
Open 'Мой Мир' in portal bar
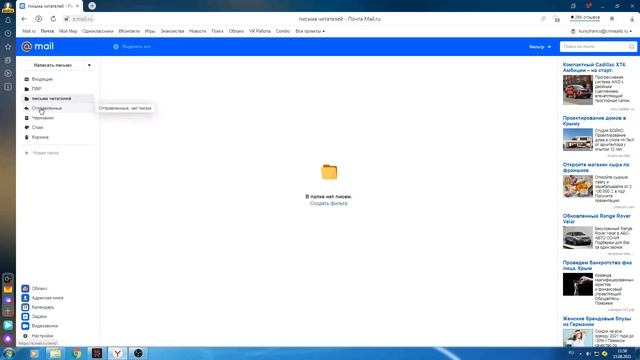[68, 31]
